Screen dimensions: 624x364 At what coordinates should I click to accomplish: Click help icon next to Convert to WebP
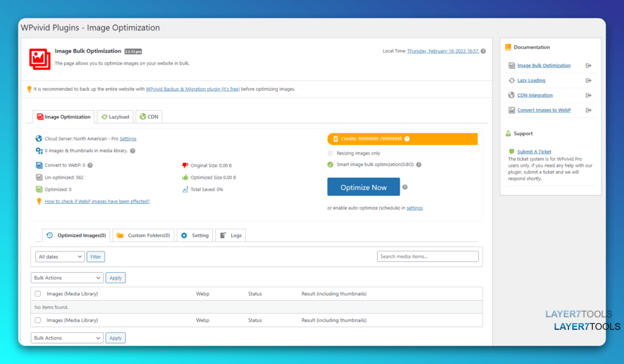90,166
